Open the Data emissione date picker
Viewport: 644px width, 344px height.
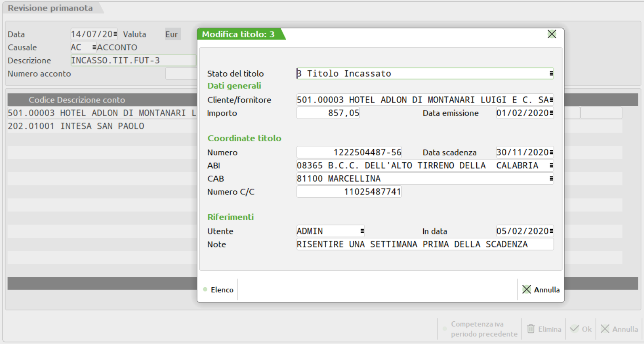551,113
